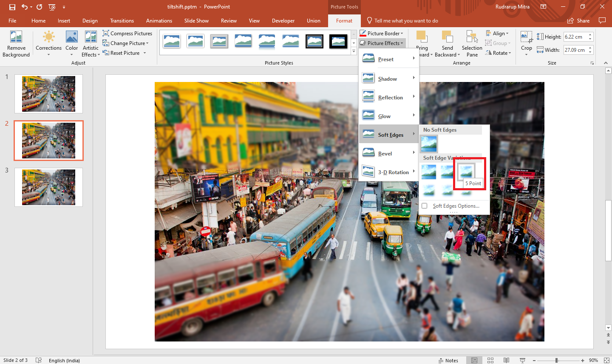
Task: Fit slide to current window
Action: (x=606, y=360)
